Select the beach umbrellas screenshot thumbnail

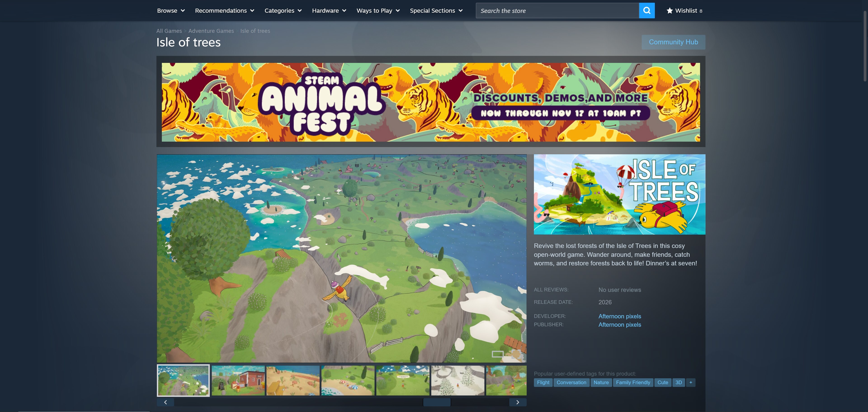coord(348,380)
